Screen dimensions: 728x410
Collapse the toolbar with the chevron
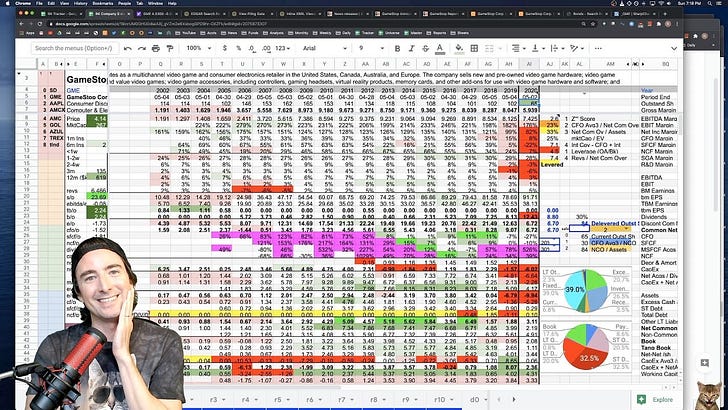coord(674,48)
